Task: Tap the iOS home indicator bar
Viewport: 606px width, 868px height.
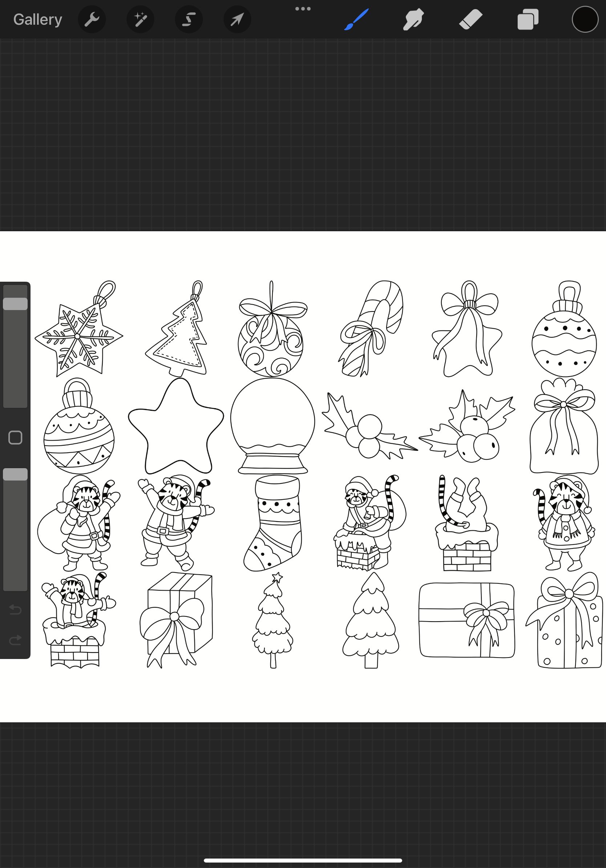Action: click(303, 860)
